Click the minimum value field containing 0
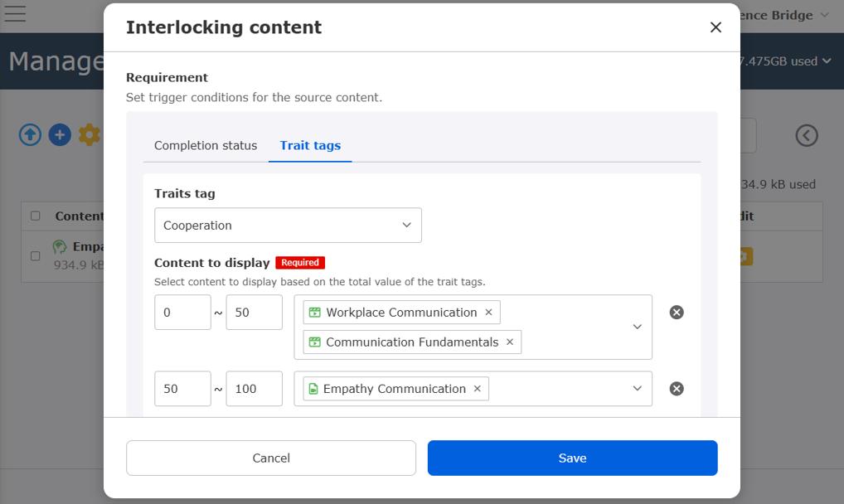This screenshot has height=504, width=844. pyautogui.click(x=182, y=313)
